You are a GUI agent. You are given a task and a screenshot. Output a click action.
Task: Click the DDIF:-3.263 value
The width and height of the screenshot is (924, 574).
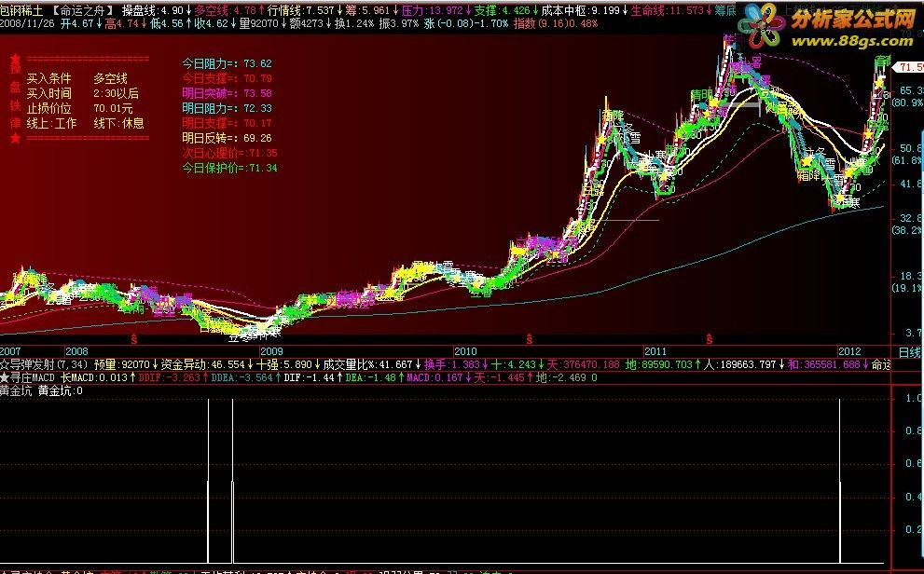(173, 378)
